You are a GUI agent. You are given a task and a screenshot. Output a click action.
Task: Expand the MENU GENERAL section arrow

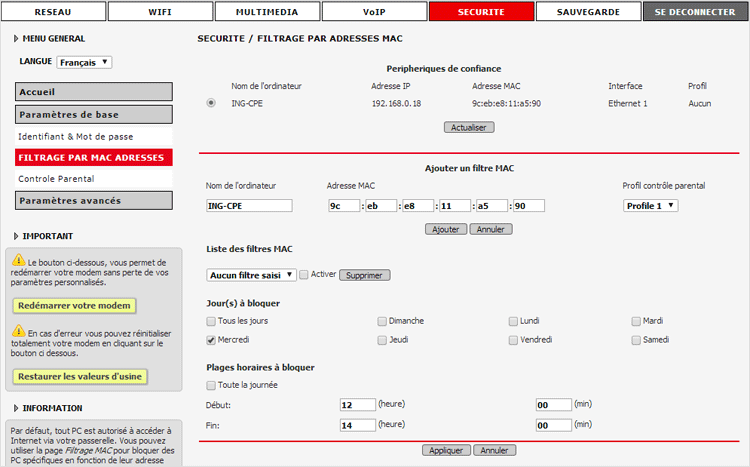click(x=16, y=38)
